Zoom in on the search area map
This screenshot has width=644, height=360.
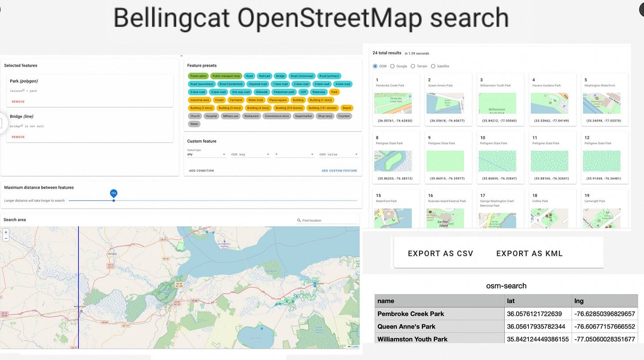(6, 232)
